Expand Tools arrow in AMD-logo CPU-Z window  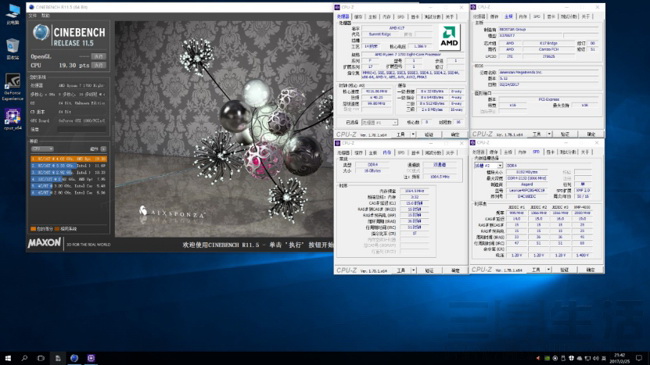coord(413,135)
